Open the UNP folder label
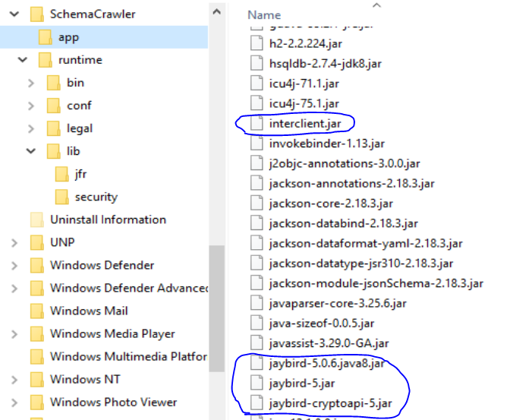This screenshot has height=420, width=510. click(x=62, y=242)
